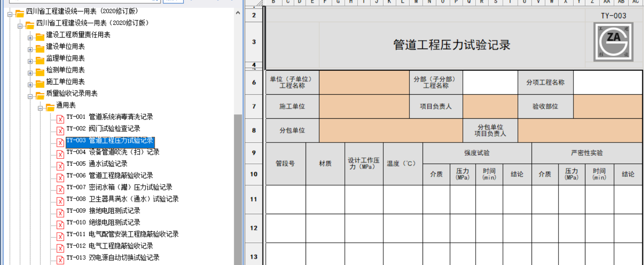
Task: Expand the 监理单位用表 folder
Action: [x=30, y=61]
